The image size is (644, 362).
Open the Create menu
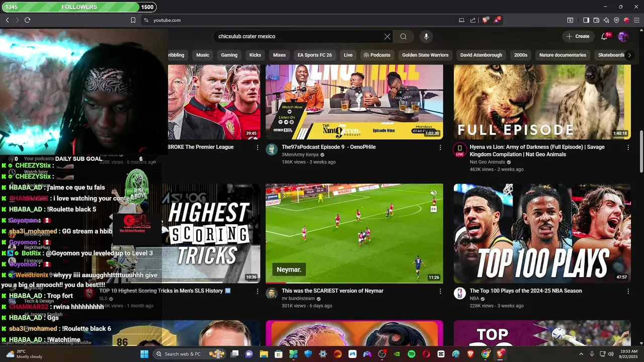pyautogui.click(x=578, y=36)
